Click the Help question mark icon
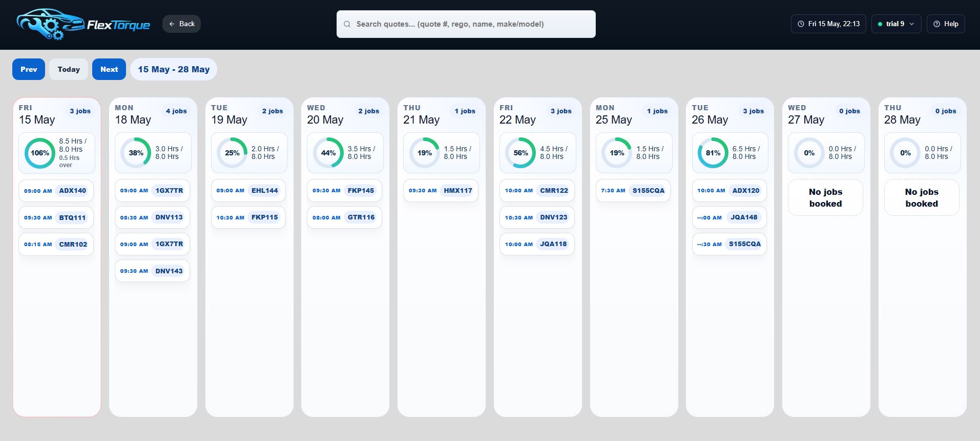The width and height of the screenshot is (980, 441). coord(937,24)
